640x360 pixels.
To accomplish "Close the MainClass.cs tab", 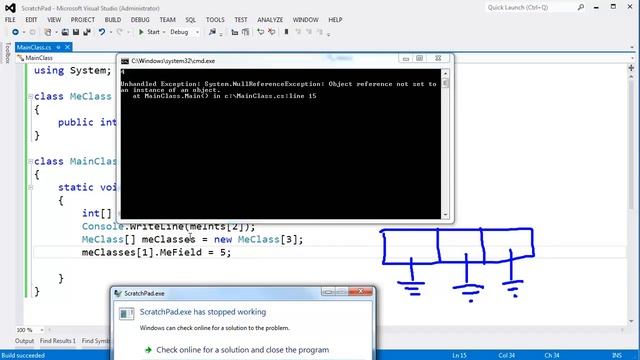I will (67, 47).
